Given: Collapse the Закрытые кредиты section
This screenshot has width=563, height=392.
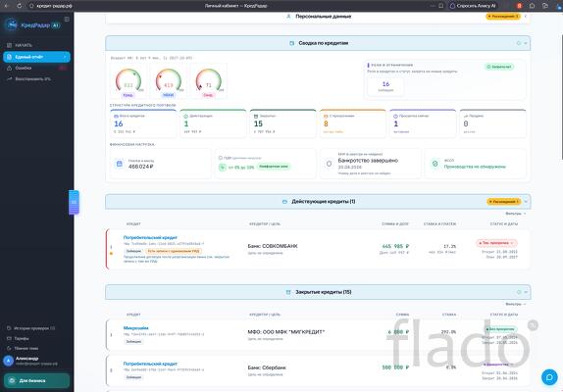Looking at the screenshot, I should pyautogui.click(x=526, y=292).
